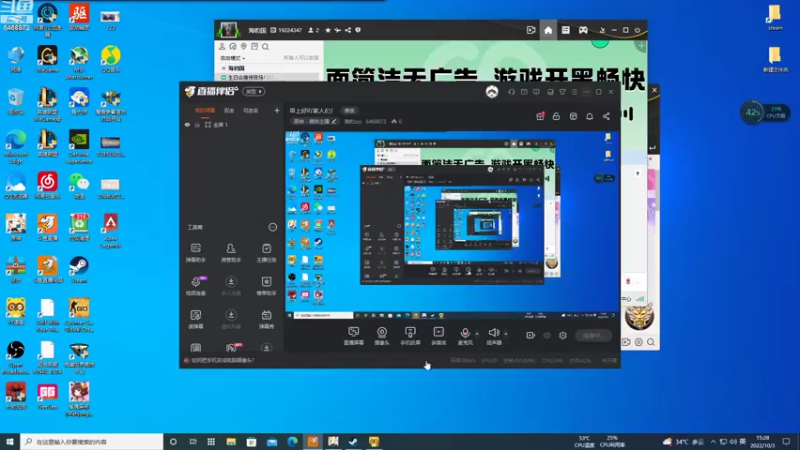The height and width of the screenshot is (450, 800).
Task: Open mode switch pill beside 直播伴侣 logo
Action: tap(254, 92)
